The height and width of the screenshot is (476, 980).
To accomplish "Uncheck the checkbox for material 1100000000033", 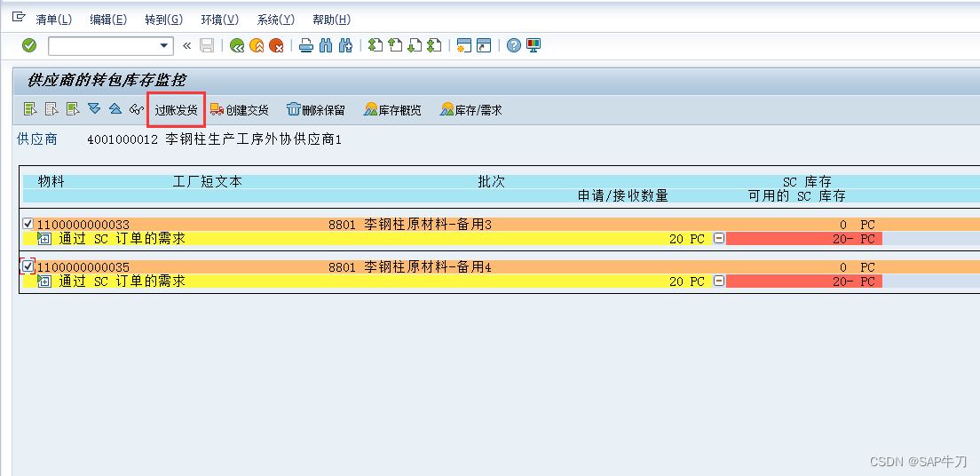I will click(28, 223).
